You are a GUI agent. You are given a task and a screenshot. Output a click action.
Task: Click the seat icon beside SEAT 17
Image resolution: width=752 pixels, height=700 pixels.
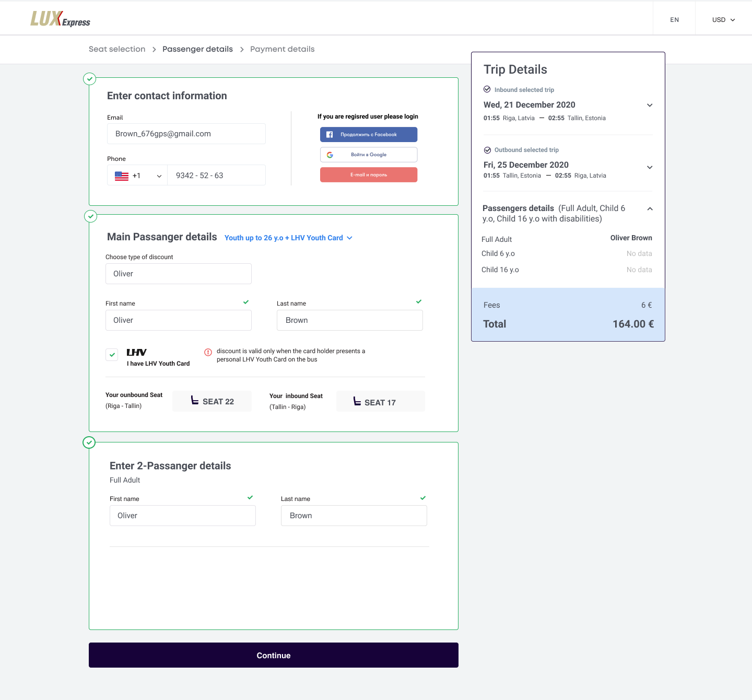[357, 401]
